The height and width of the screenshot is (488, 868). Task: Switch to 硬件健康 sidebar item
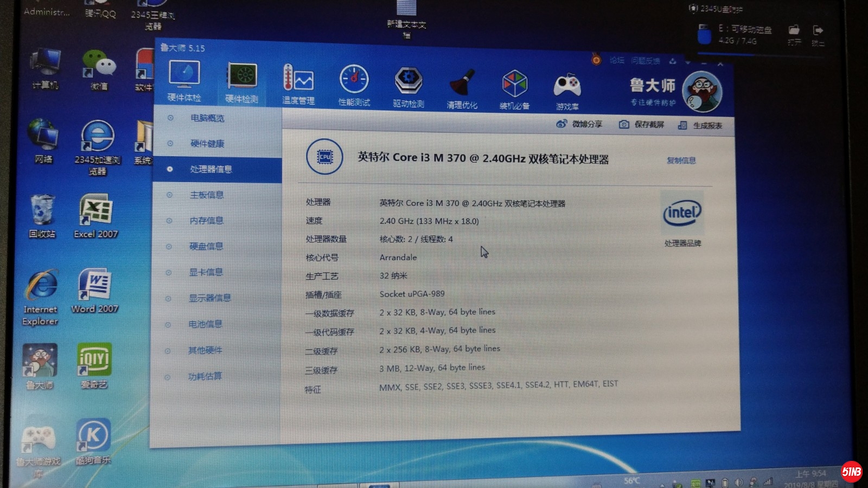coord(207,144)
